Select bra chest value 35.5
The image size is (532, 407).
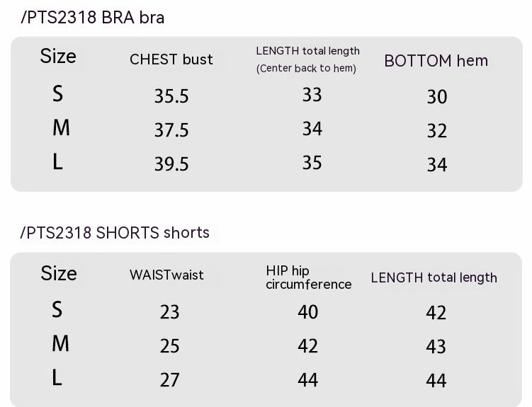coord(171,96)
